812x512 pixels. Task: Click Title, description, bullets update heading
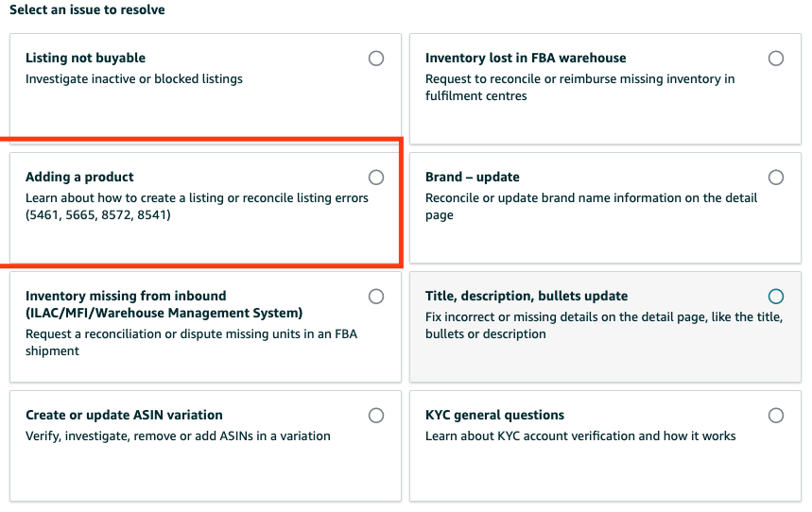point(527,296)
